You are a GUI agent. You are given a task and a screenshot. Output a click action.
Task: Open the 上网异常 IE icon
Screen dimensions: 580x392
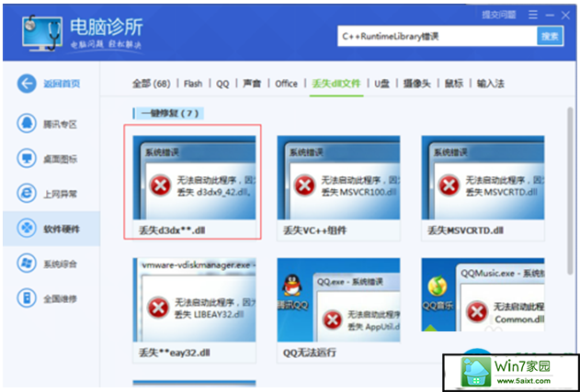tap(27, 193)
